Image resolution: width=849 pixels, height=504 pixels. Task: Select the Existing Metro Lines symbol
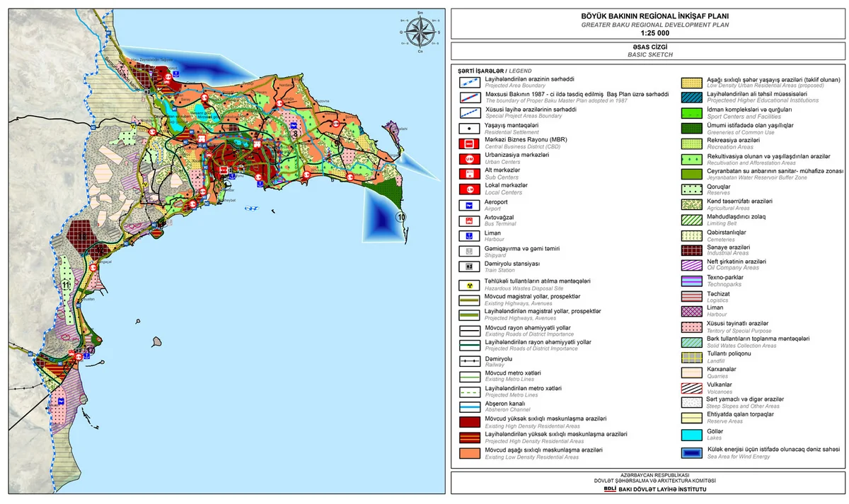pos(469,376)
